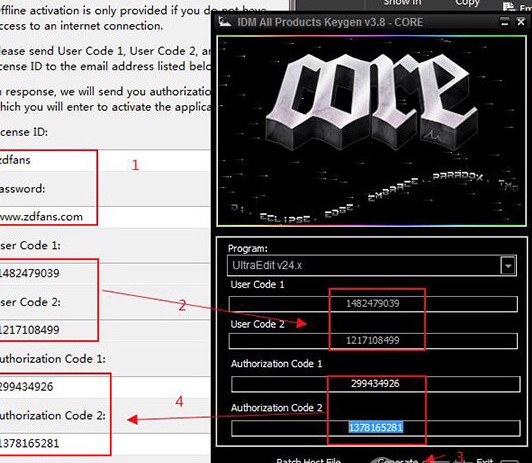Viewport: 532px width, 463px height.
Task: Click the License ID field containing zdfans
Action: pyautogui.click(x=105, y=160)
